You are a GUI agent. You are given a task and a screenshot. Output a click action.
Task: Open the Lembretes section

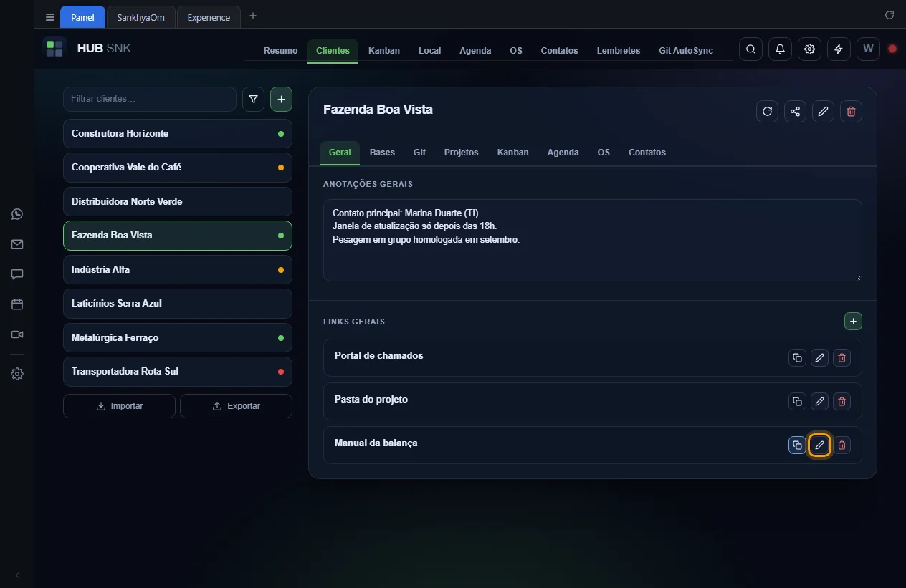coord(619,51)
